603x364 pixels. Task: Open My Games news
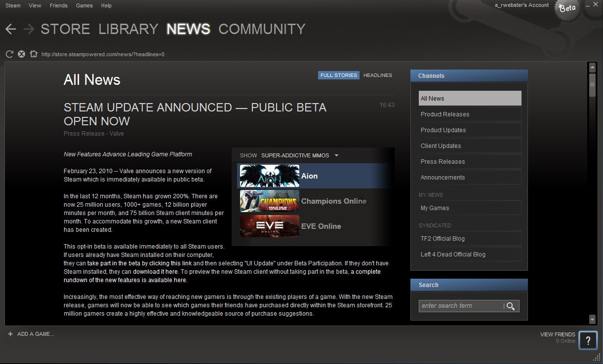470,208
